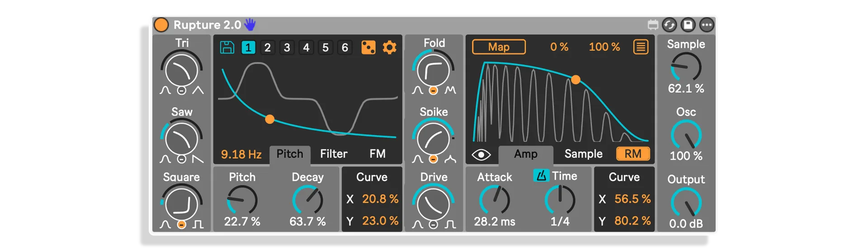Select preset slot 6
The width and height of the screenshot is (868, 249).
[345, 47]
